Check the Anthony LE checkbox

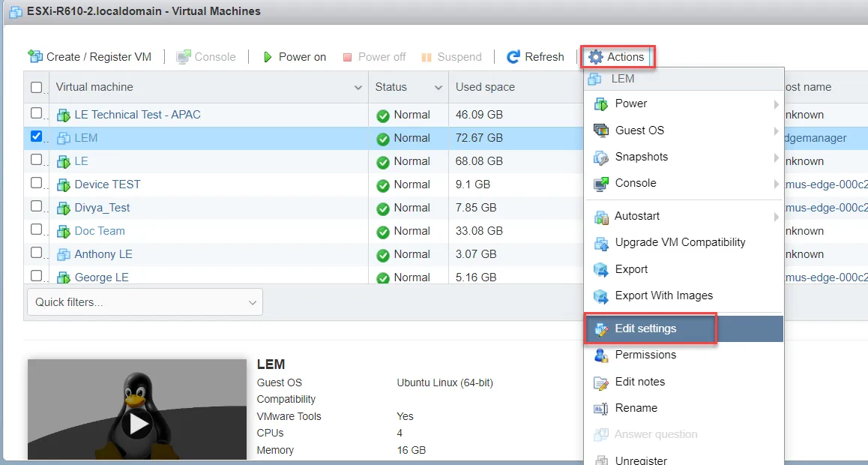(x=36, y=253)
